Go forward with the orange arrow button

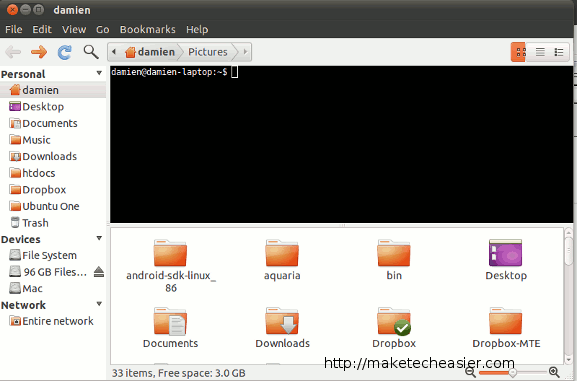(39, 52)
